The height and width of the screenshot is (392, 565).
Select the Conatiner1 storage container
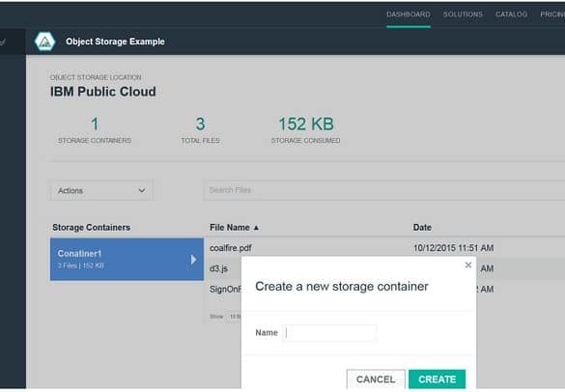point(127,259)
